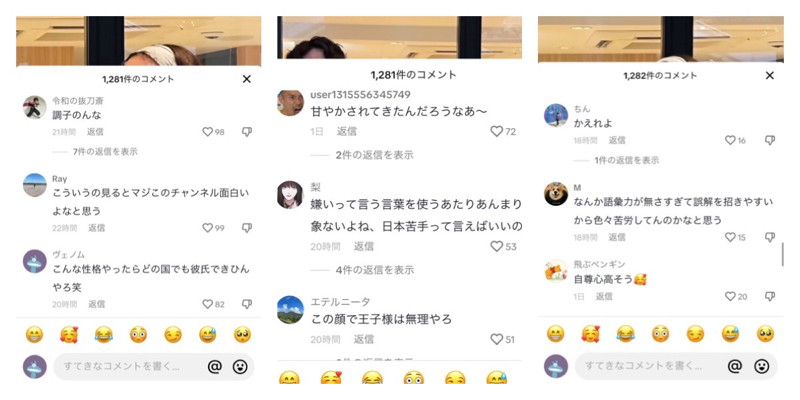Screen dimensions: 800x400
Task: Like the かえれよ comment by ちん
Action: (x=731, y=140)
